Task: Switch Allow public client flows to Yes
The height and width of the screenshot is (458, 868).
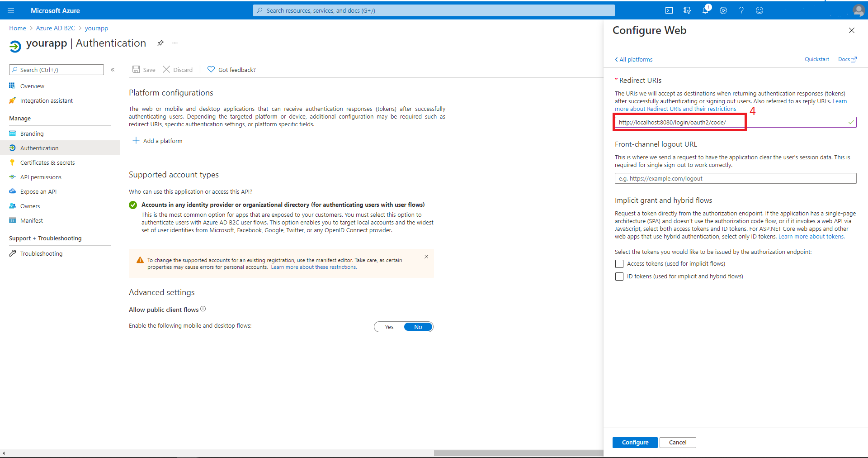Action: click(x=388, y=326)
